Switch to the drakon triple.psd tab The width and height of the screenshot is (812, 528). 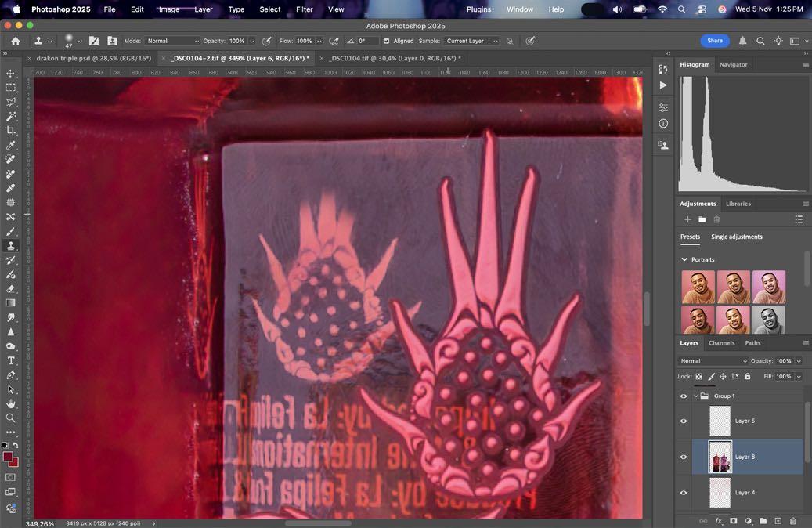94,58
